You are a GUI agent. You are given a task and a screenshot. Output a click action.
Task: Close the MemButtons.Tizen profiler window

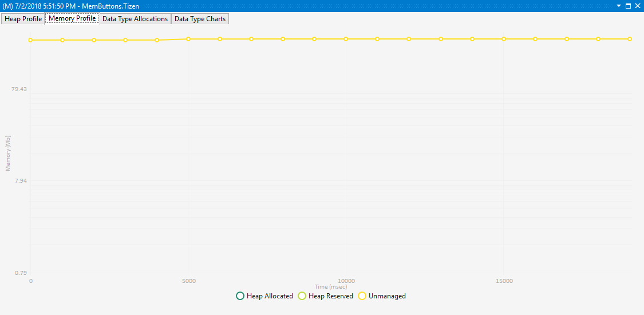coord(637,6)
